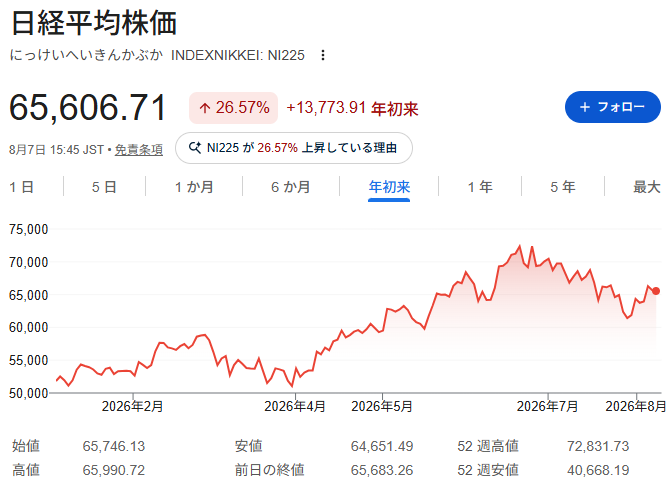Click the red endpoint dot on chart

coord(656,291)
